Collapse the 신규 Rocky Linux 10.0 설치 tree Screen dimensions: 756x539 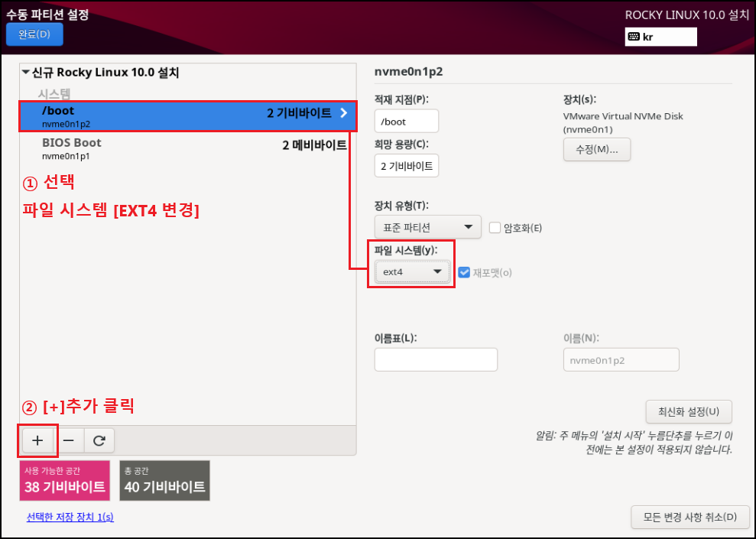click(26, 73)
